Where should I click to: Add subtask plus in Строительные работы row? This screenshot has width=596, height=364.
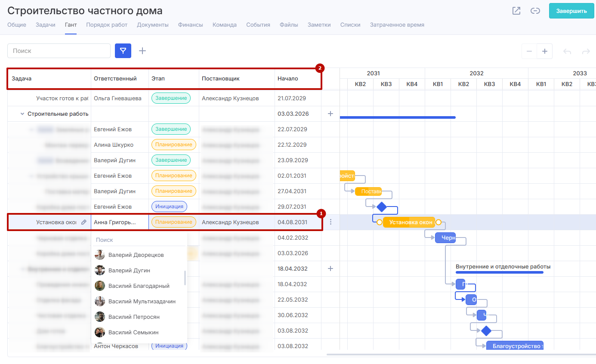pos(330,114)
